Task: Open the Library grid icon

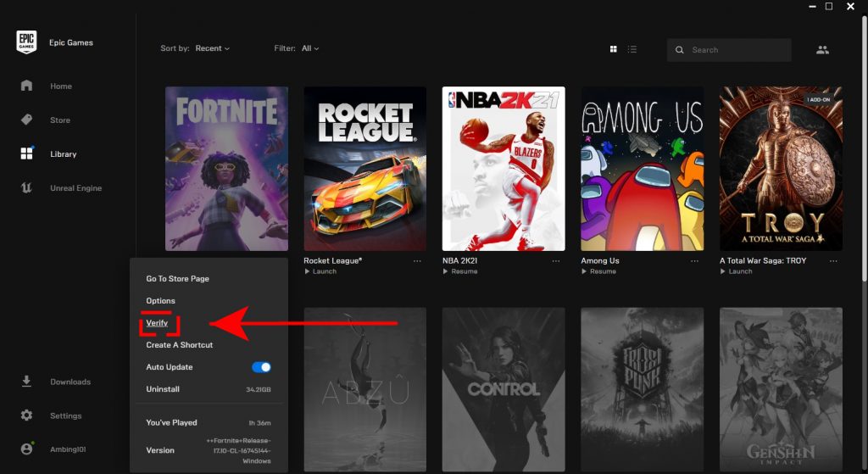Action: pos(26,153)
